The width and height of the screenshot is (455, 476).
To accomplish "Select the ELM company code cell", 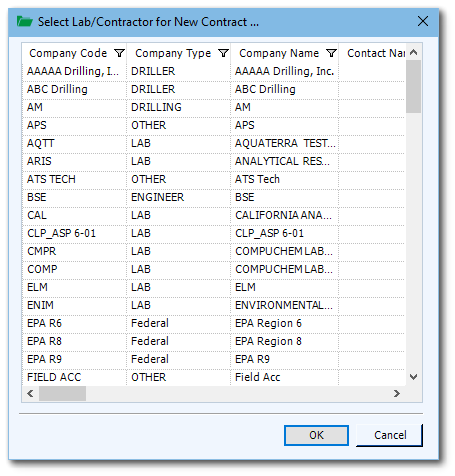I will 74,287.
